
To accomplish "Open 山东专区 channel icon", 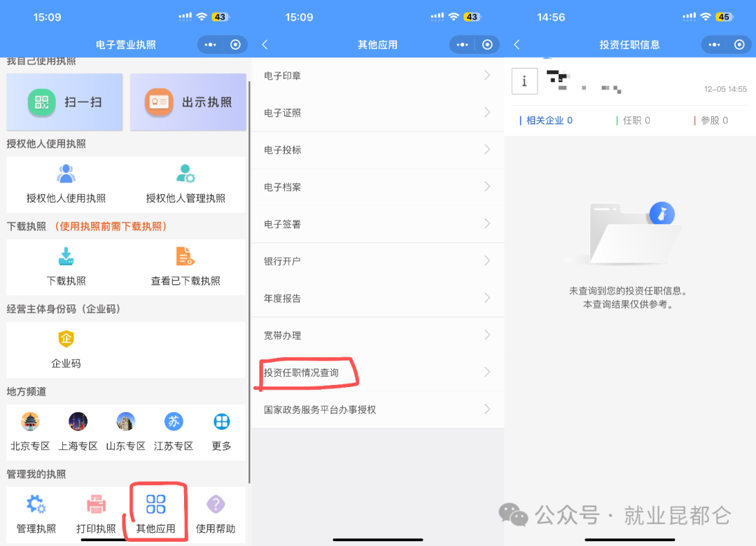I will [125, 421].
